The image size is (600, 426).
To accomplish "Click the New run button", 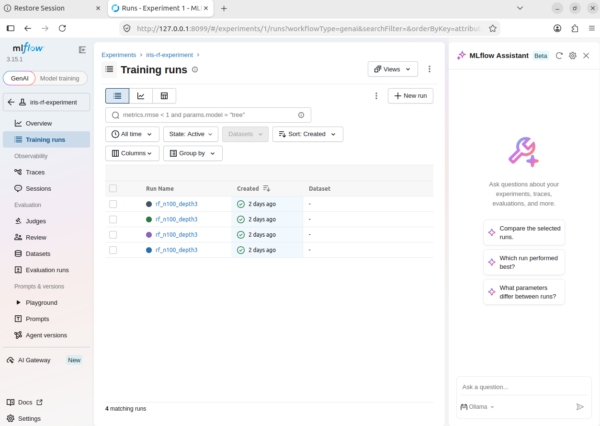I will coord(411,96).
